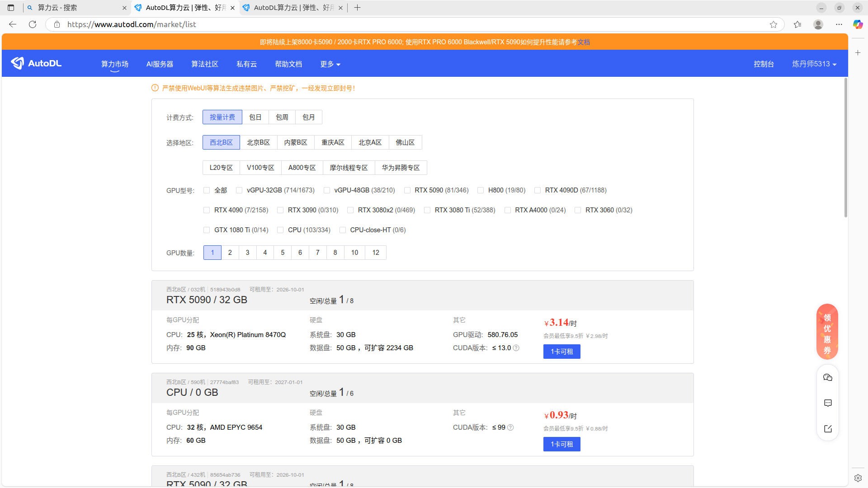Tick the RTX 4090 GPU filter checkbox
The image size is (868, 488).
tap(207, 210)
